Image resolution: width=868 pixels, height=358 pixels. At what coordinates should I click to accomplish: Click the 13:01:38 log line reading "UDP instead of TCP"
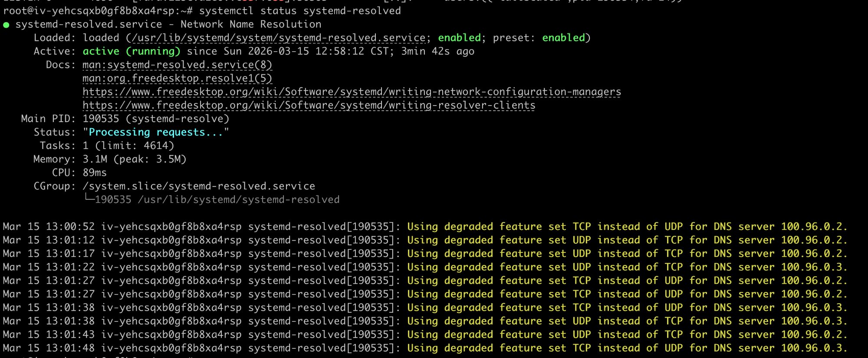[425, 321]
